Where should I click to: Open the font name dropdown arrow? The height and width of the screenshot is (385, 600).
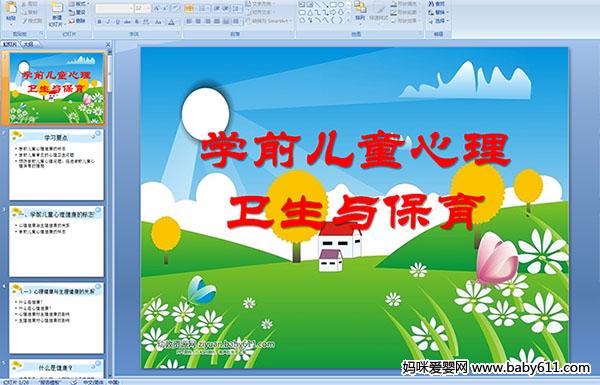point(131,8)
